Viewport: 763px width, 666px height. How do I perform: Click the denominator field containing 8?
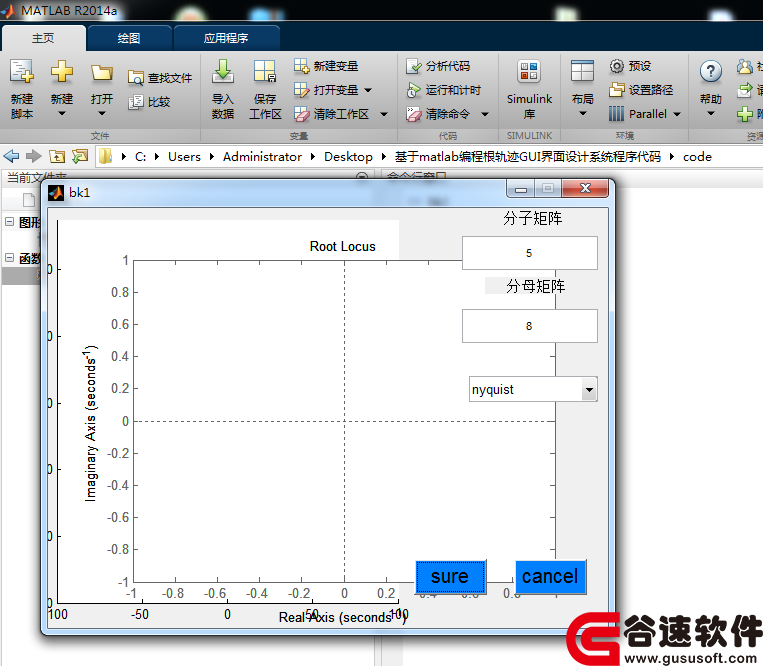click(x=529, y=326)
